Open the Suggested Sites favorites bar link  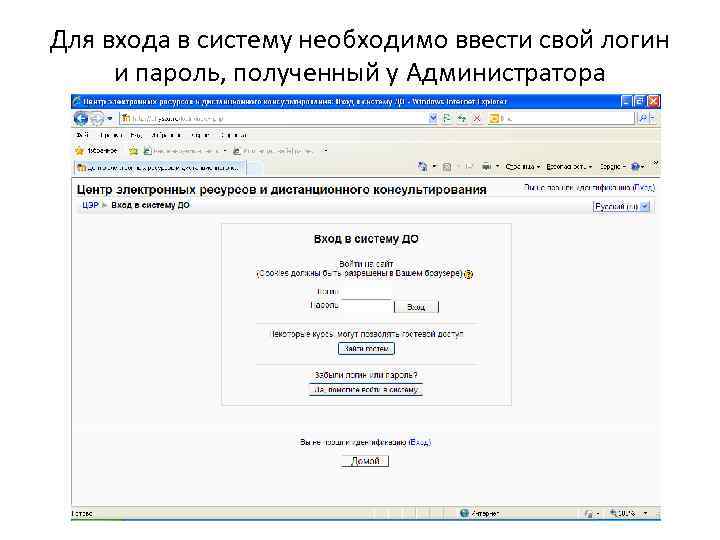185,151
